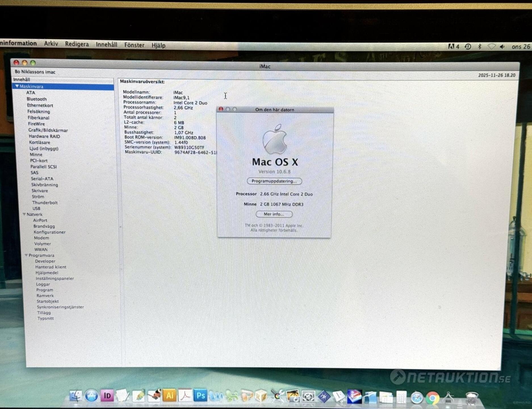Select Grafik/Bildskärmar in the sidebar

[48, 130]
